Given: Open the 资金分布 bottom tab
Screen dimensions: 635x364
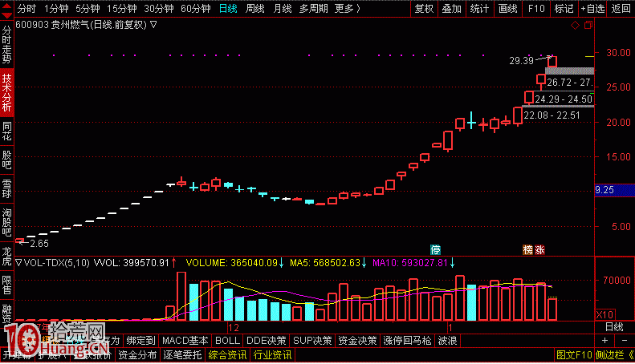Looking at the screenshot, I should (x=137, y=355).
